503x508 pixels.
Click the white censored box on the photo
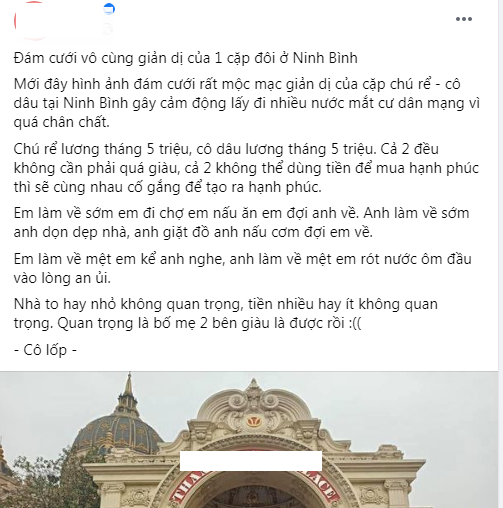pyautogui.click(x=251, y=461)
